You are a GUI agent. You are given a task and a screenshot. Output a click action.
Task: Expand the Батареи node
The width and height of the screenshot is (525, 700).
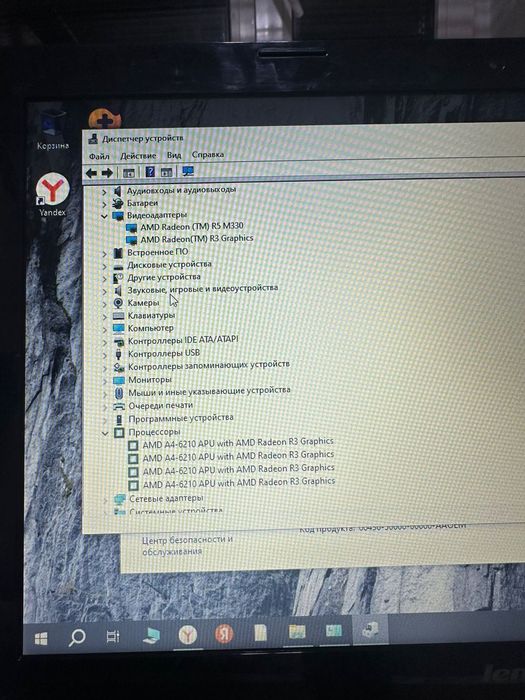104,204
